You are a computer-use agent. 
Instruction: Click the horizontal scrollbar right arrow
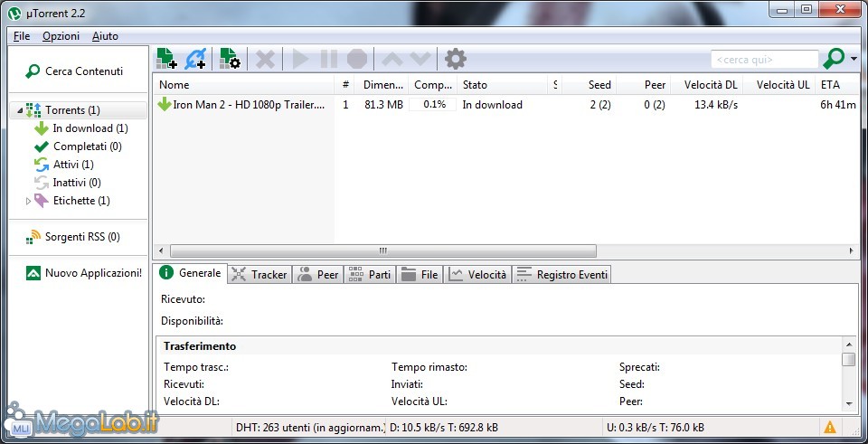click(852, 250)
